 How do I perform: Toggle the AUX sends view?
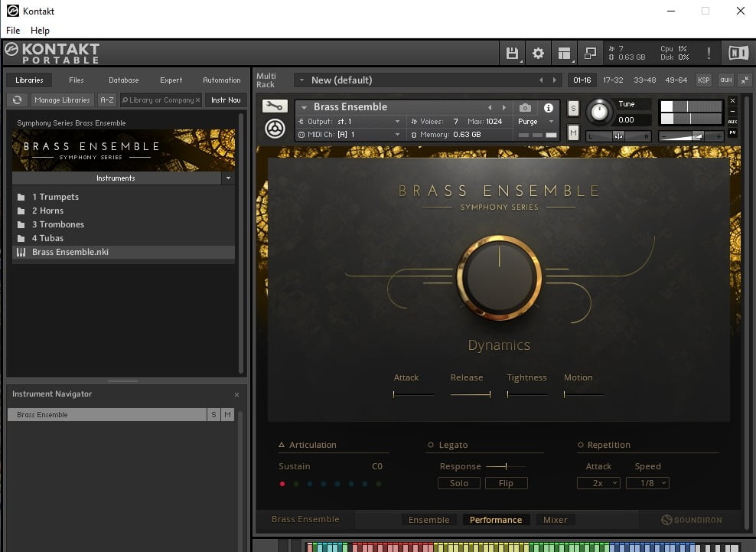point(732,122)
